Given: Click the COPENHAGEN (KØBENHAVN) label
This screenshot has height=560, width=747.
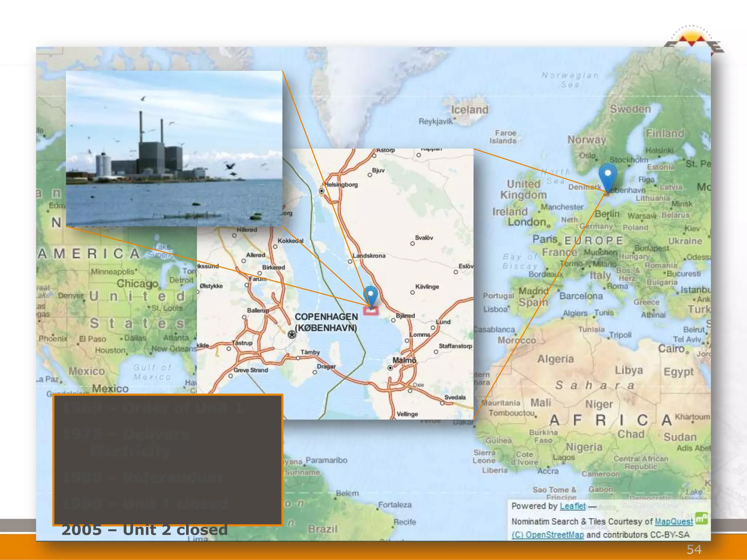Looking at the screenshot, I should (x=326, y=322).
